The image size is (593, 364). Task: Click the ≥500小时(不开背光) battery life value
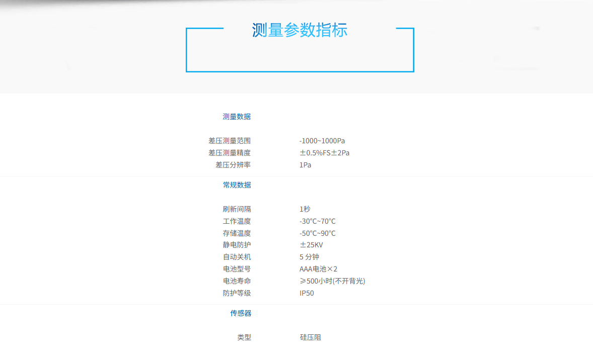point(332,281)
